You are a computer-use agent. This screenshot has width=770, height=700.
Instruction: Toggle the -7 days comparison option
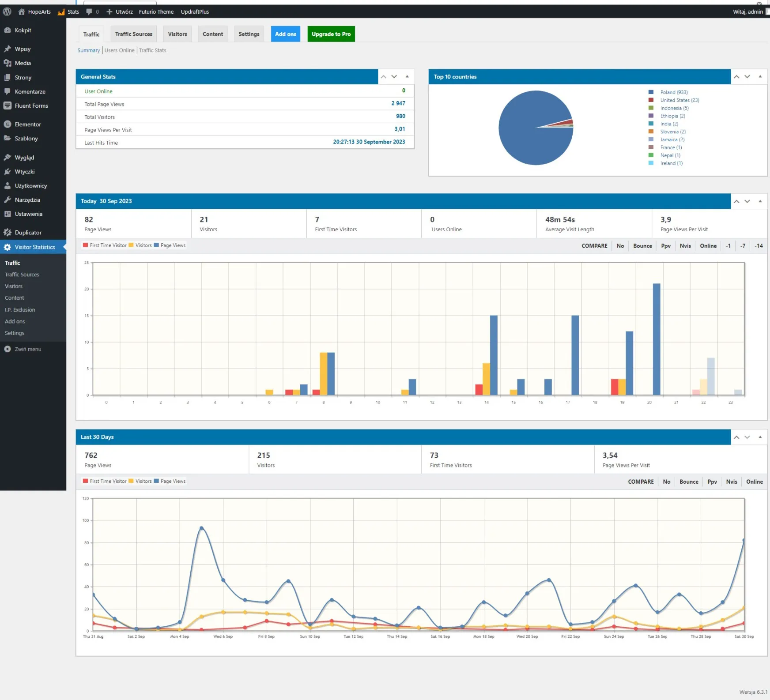(x=743, y=246)
